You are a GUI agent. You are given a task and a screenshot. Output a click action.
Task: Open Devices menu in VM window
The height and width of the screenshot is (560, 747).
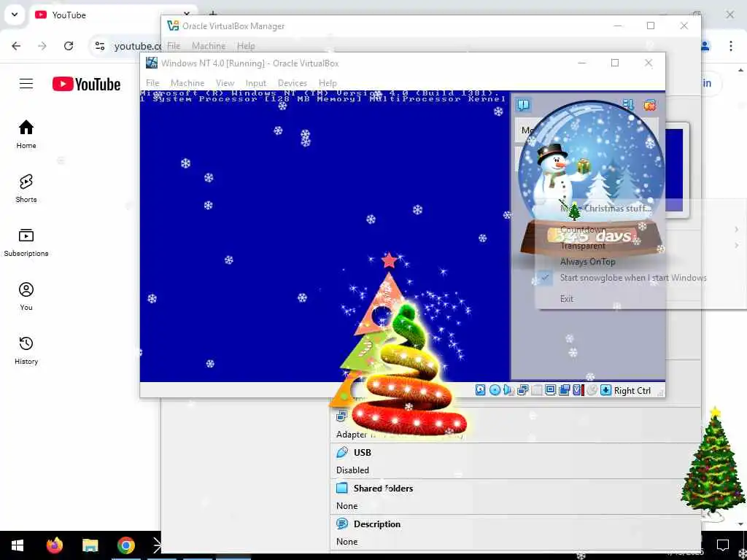293,83
